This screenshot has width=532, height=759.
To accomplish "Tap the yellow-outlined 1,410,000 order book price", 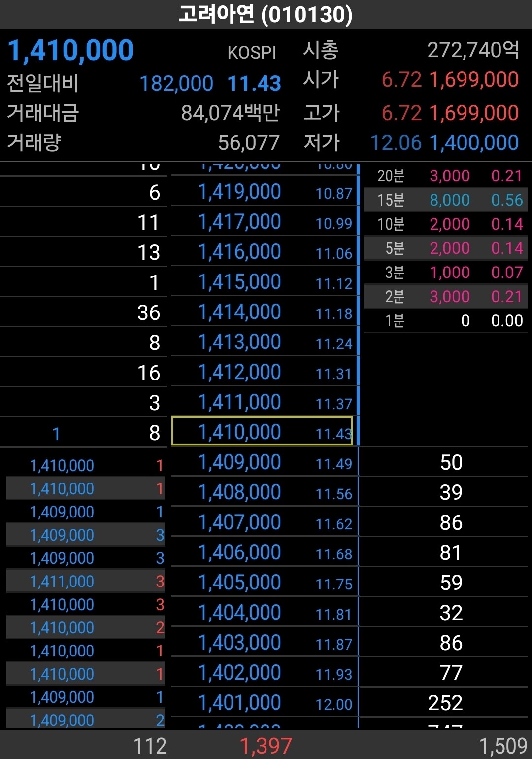I will pos(262,431).
